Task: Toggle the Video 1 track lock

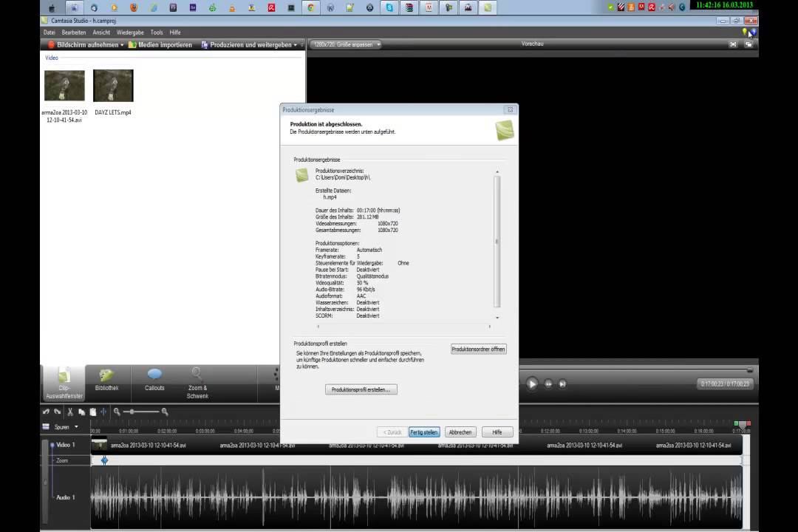Action: 52,445
